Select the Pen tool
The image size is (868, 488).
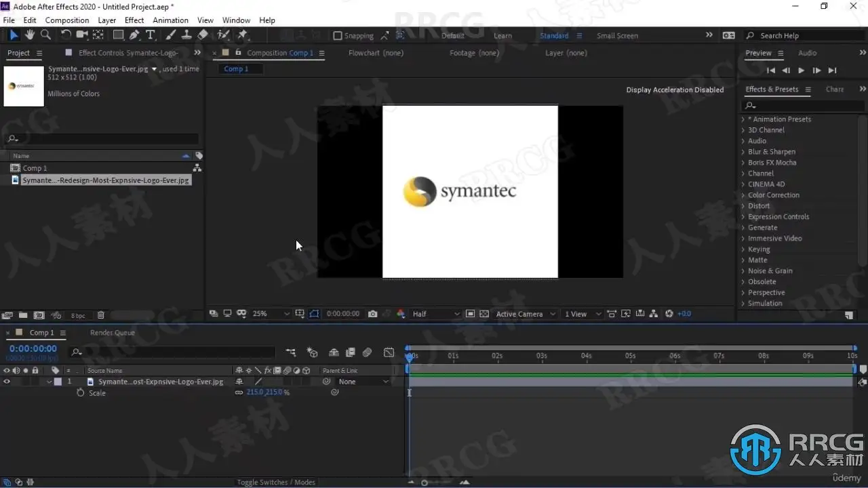coord(134,35)
